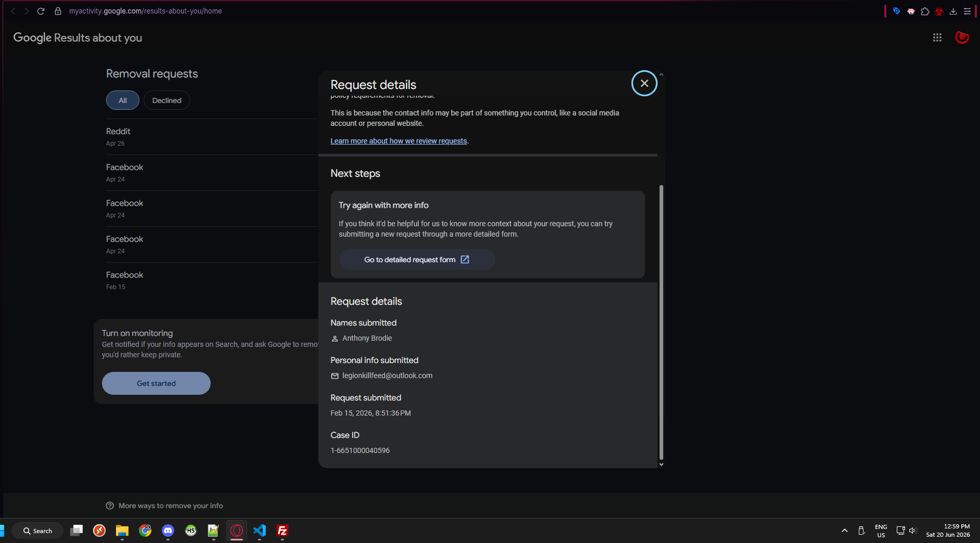Open Task View on the taskbar
The image size is (980, 543).
[76, 531]
